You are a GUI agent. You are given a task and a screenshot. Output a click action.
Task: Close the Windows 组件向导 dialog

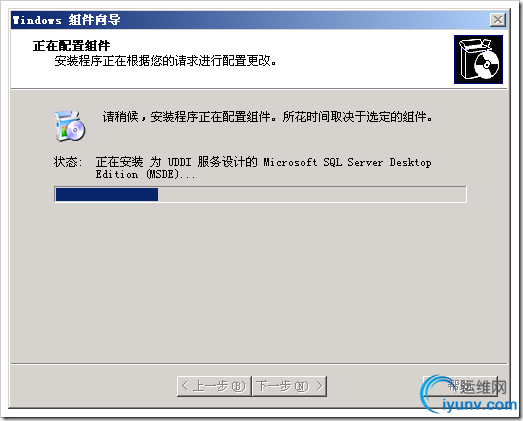click(x=498, y=20)
